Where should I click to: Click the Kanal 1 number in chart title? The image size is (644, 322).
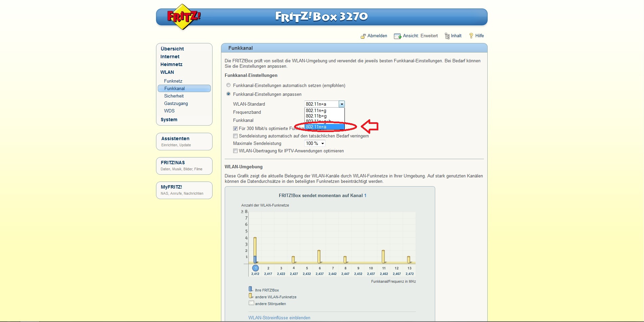click(365, 195)
